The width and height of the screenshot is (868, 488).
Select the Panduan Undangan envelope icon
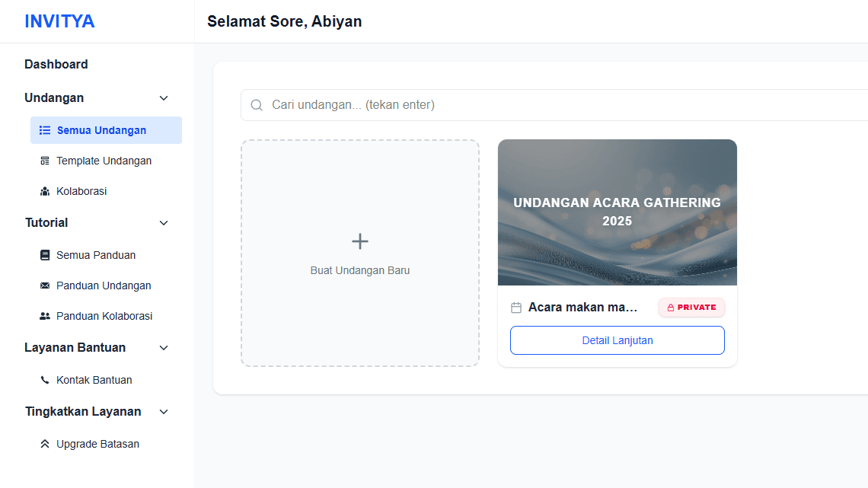tap(44, 285)
